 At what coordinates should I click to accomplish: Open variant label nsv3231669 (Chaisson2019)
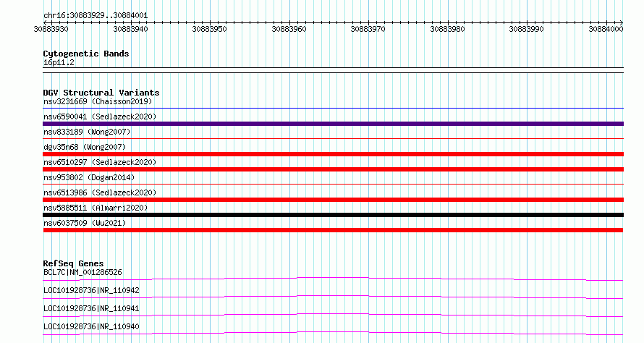98,101
